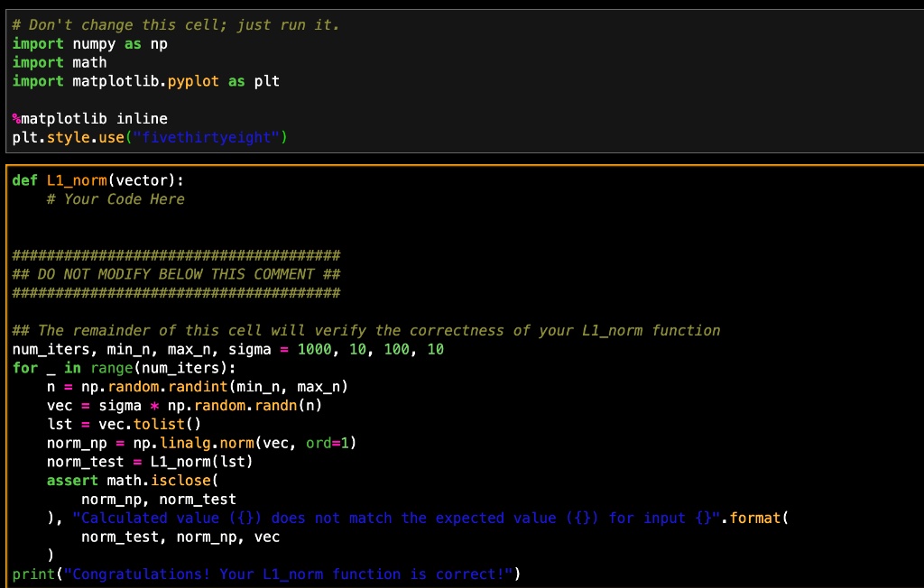
Task: Click the "norm_np, norm_test" argument line
Action: click(159, 500)
